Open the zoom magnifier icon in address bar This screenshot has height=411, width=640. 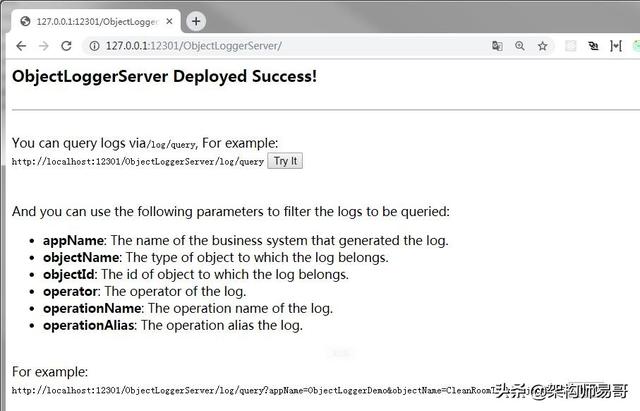point(520,46)
